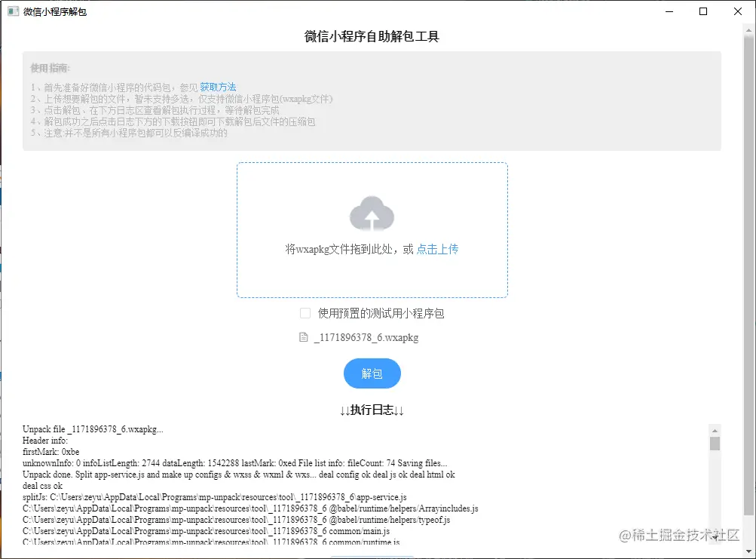Click the log scrollbar up arrow
The image size is (756, 559).
[715, 430]
